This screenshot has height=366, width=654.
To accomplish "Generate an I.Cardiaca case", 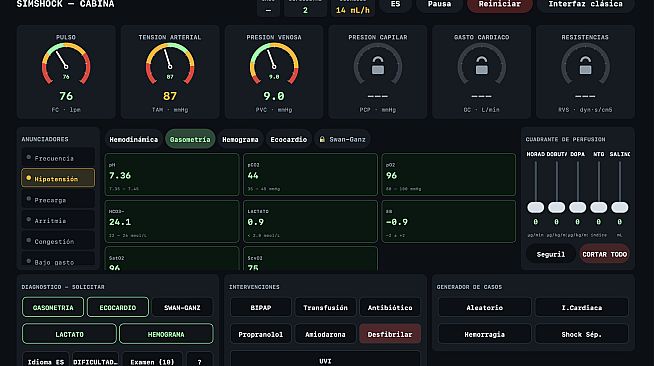I will (582, 307).
